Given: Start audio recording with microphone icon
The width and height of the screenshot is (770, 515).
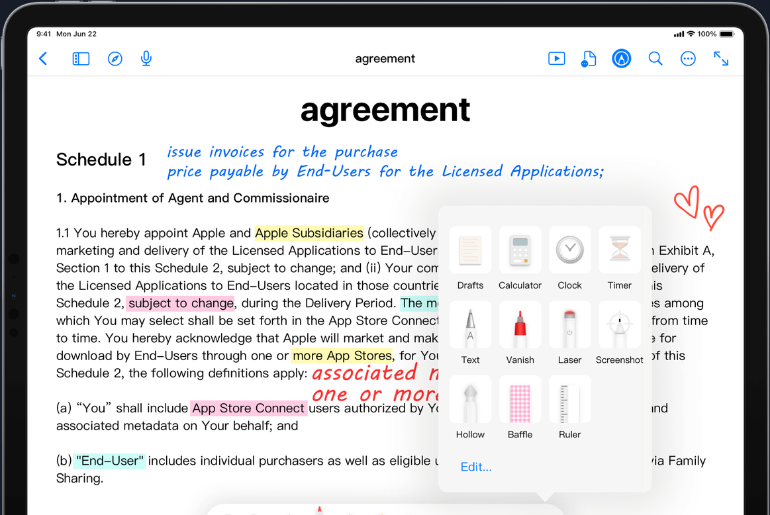Looking at the screenshot, I should 146,59.
